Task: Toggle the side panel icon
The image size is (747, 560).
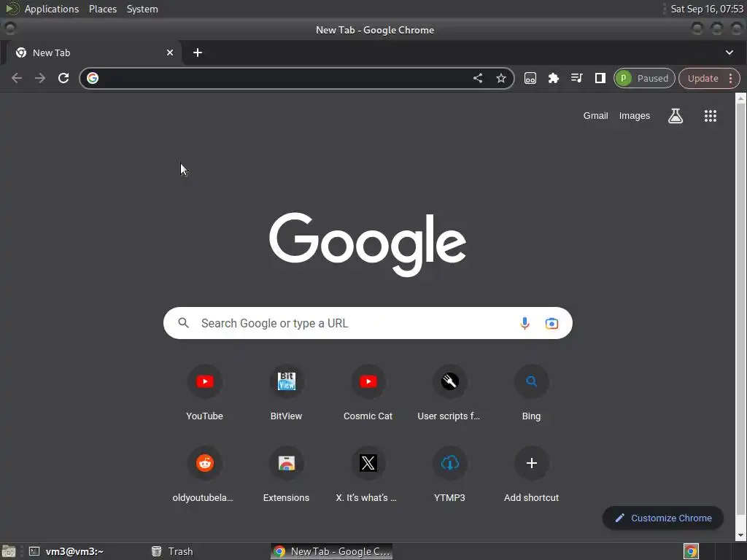Action: click(600, 78)
